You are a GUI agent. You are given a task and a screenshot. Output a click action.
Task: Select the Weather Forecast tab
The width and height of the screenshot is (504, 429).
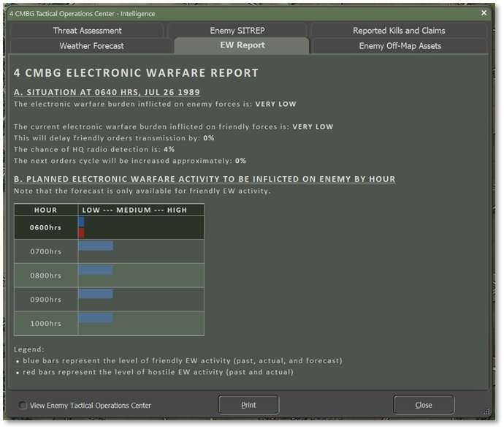[x=91, y=45]
